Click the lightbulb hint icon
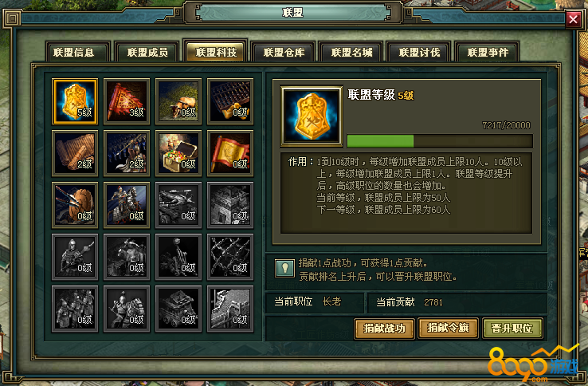The height and width of the screenshot is (386, 588). (x=284, y=268)
